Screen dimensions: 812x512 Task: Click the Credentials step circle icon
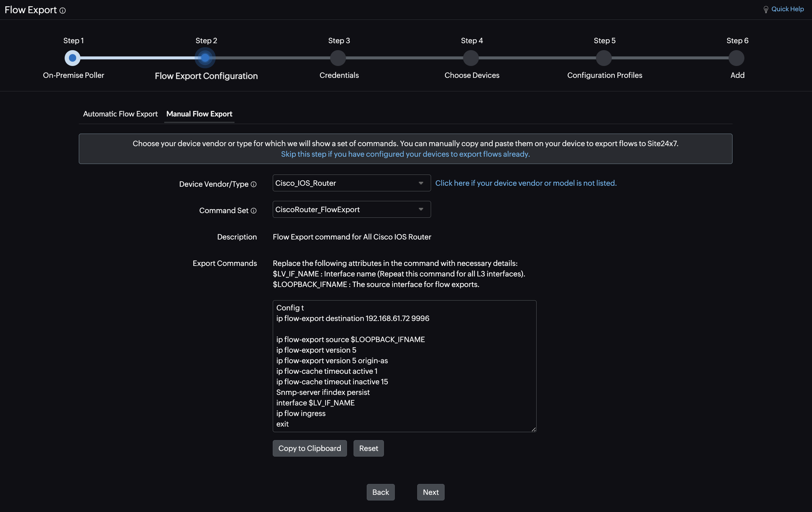coord(339,57)
